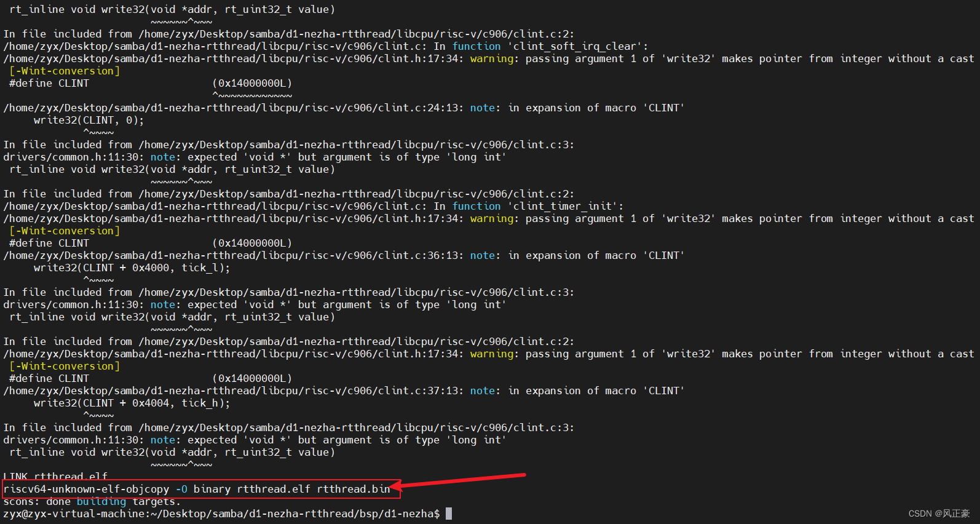Click the code line 'write32(CLINT, 0);'
Image resolution: width=980 pixels, height=524 pixels.
pyautogui.click(x=89, y=120)
